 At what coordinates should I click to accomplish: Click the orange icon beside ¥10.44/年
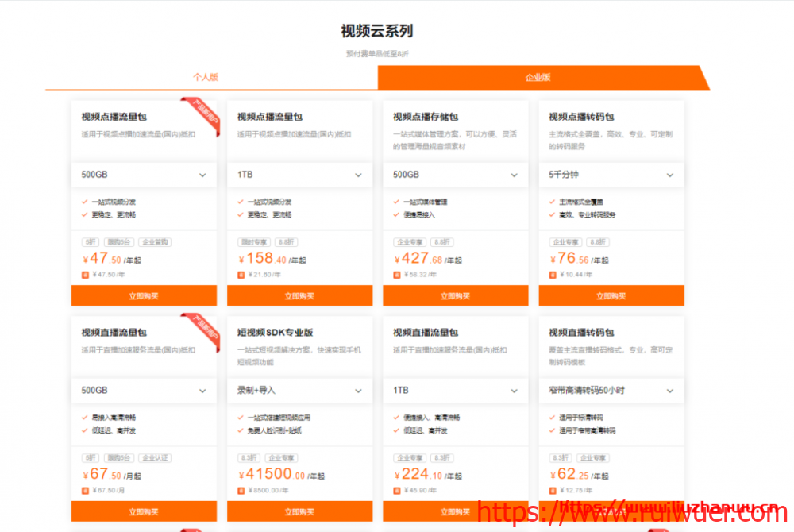[552, 275]
